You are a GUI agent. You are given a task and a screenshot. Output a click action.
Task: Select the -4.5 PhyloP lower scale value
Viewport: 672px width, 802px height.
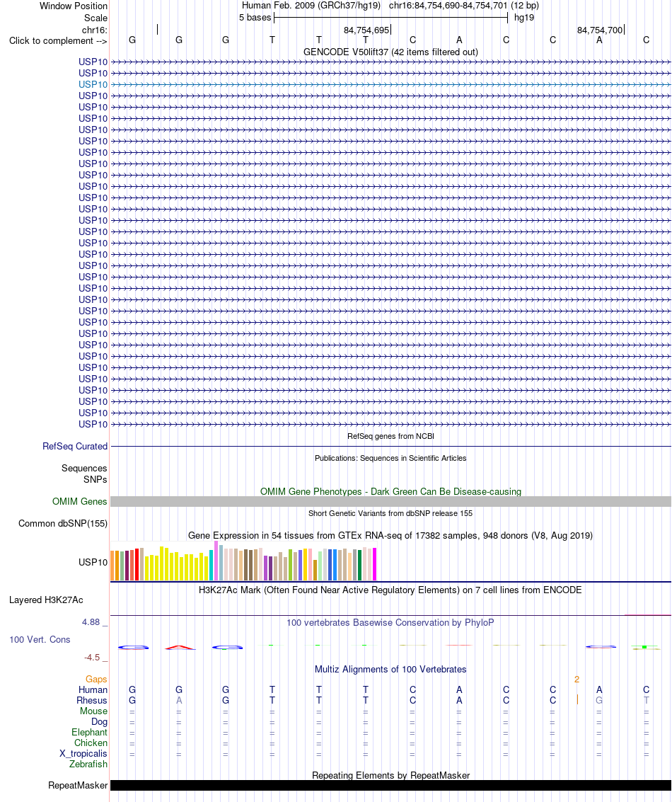pyautogui.click(x=92, y=658)
